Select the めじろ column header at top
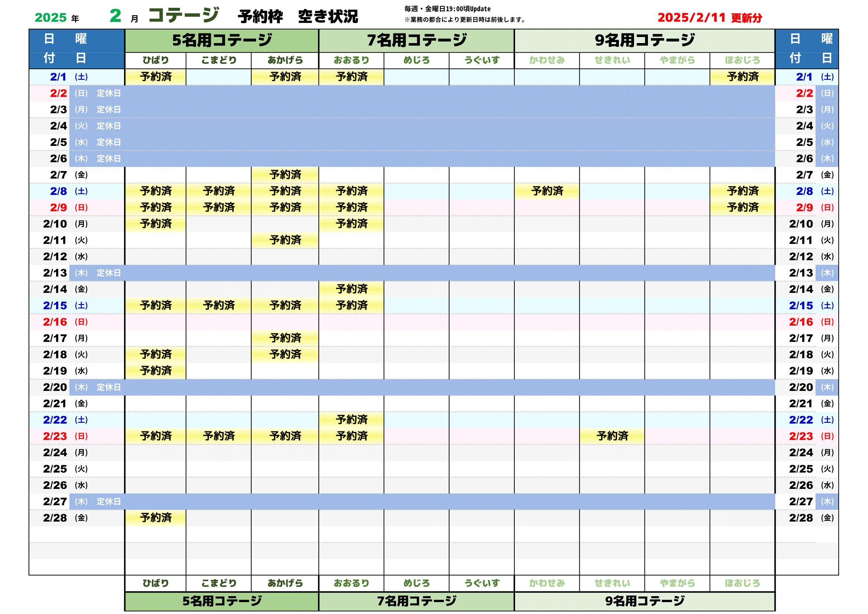The image size is (868, 614). 417,61
